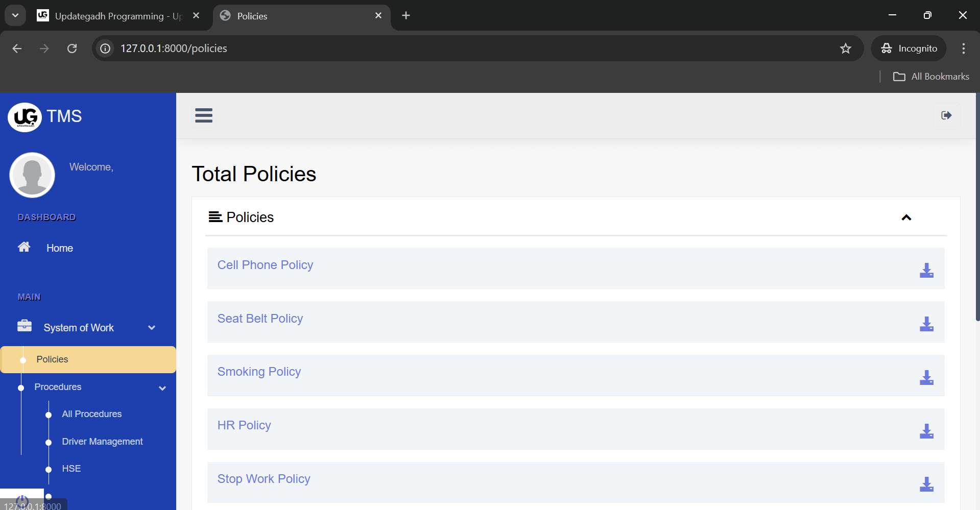This screenshot has height=510, width=980.
Task: Click the user profile avatar
Action: pos(32,175)
